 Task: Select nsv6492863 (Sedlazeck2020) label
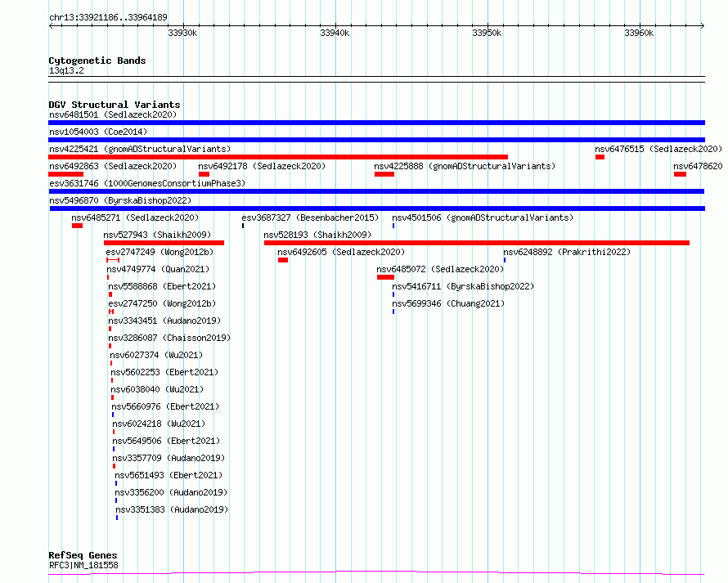tap(113, 166)
